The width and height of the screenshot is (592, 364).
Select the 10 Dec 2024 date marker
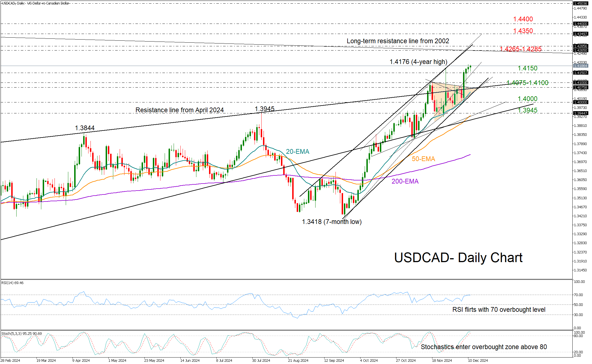pos(478,360)
